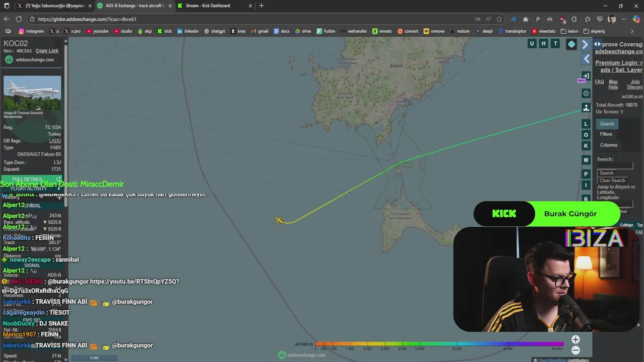This screenshot has width=644, height=362.
Task: Click the yellow aircraft icon on the map
Action: click(x=279, y=220)
